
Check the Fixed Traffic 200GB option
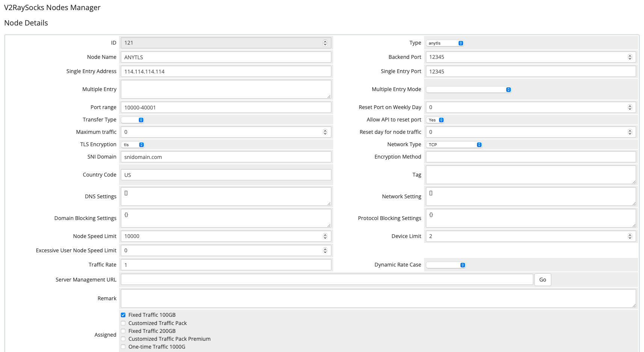coord(123,331)
